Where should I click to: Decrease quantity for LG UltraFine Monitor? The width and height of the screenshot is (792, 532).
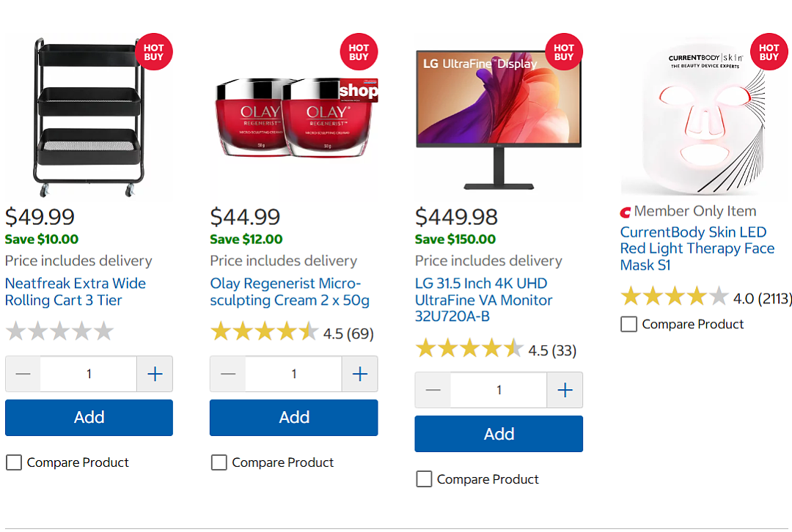point(433,390)
